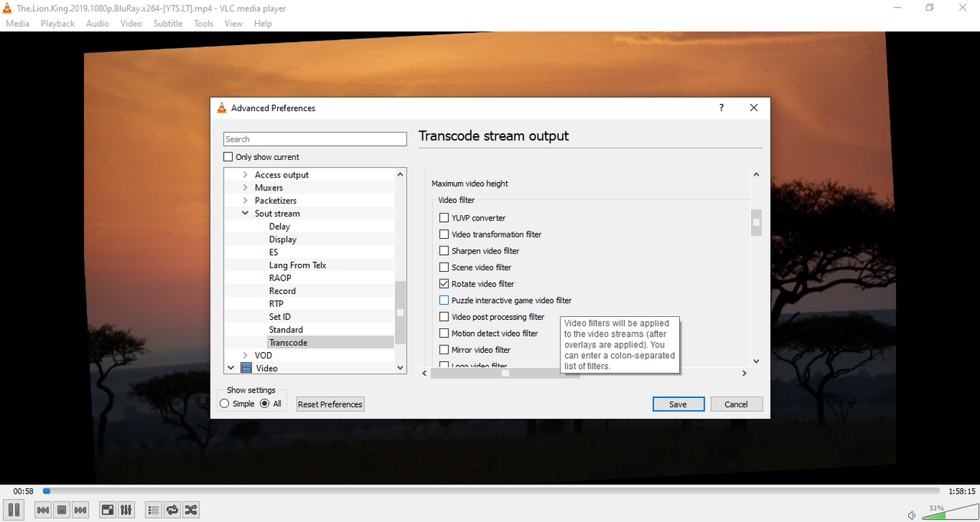This screenshot has width=980, height=522.
Task: Select Record tree item
Action: (283, 291)
